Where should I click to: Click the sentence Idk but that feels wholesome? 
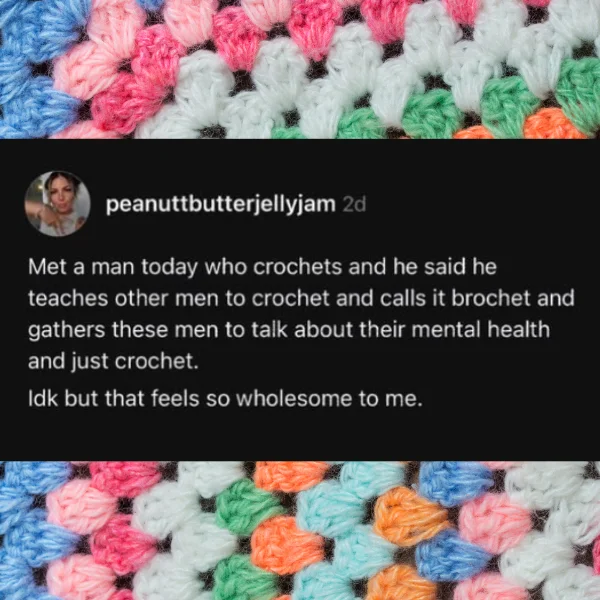225,398
